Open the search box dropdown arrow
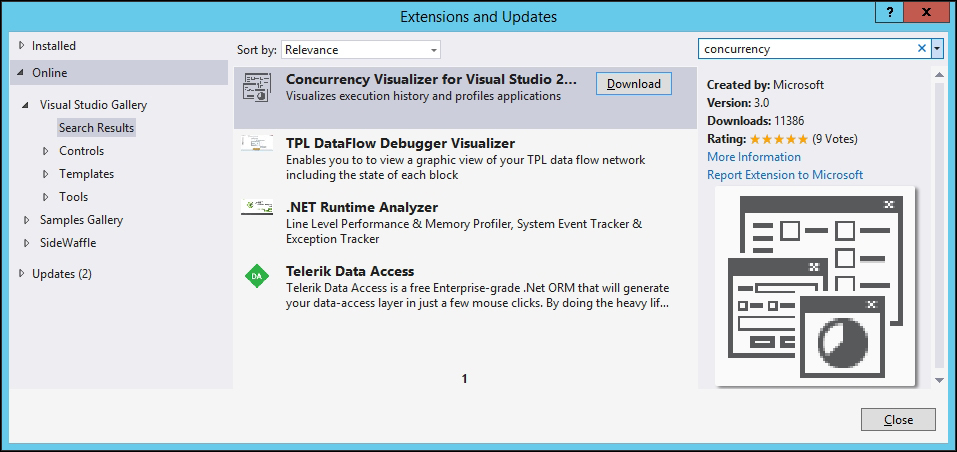Viewport: 957px width, 452px height. click(x=937, y=48)
